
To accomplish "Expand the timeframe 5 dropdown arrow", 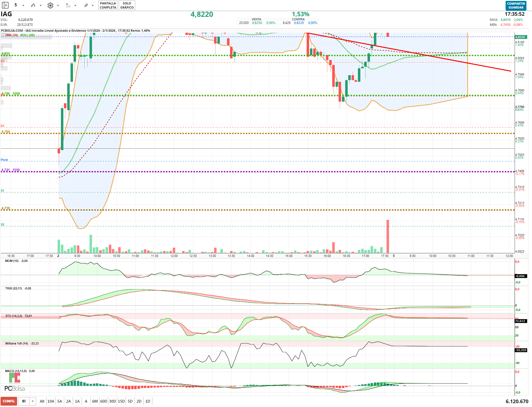I will [x=23, y=5].
